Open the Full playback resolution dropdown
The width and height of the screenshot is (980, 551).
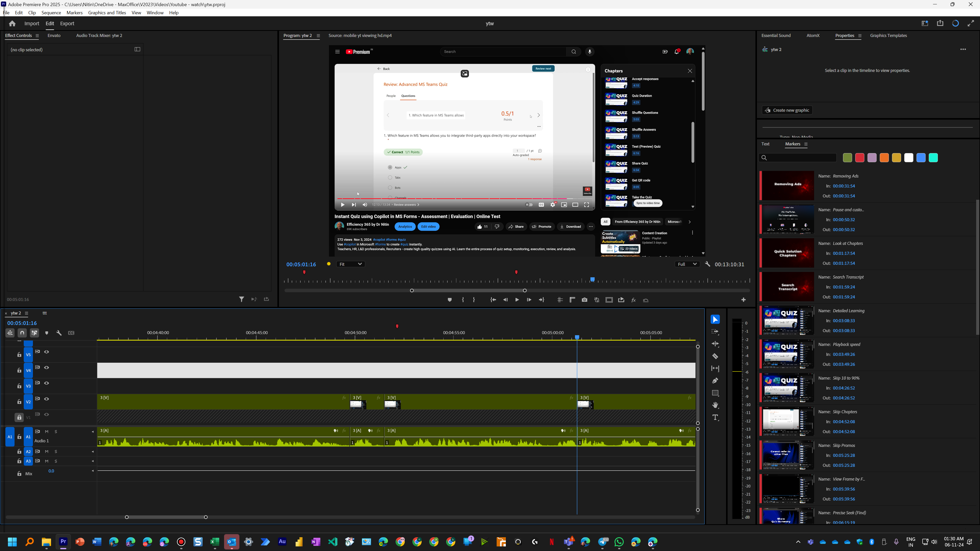(687, 264)
